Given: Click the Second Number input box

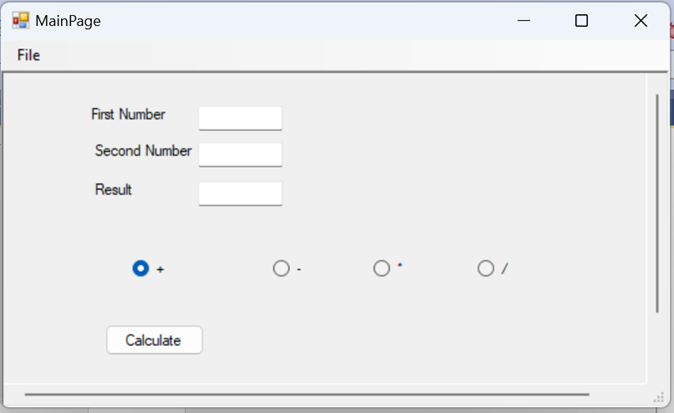Looking at the screenshot, I should pos(240,155).
